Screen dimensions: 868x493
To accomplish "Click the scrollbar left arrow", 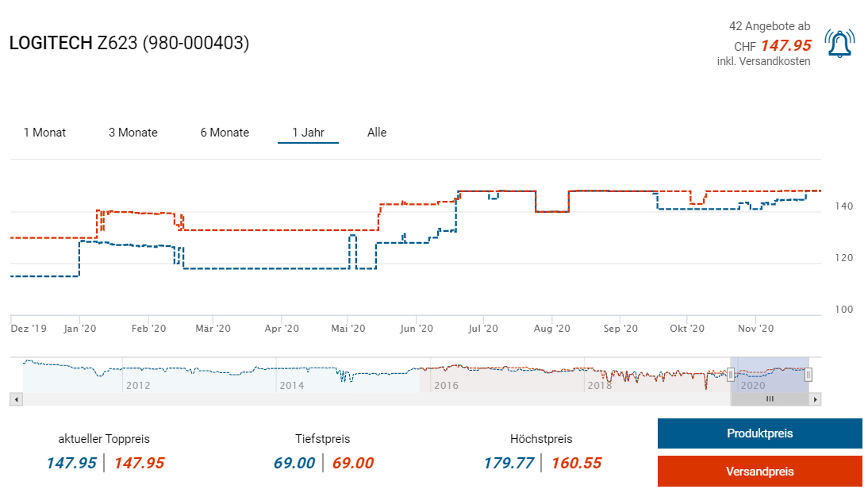I will (x=16, y=399).
